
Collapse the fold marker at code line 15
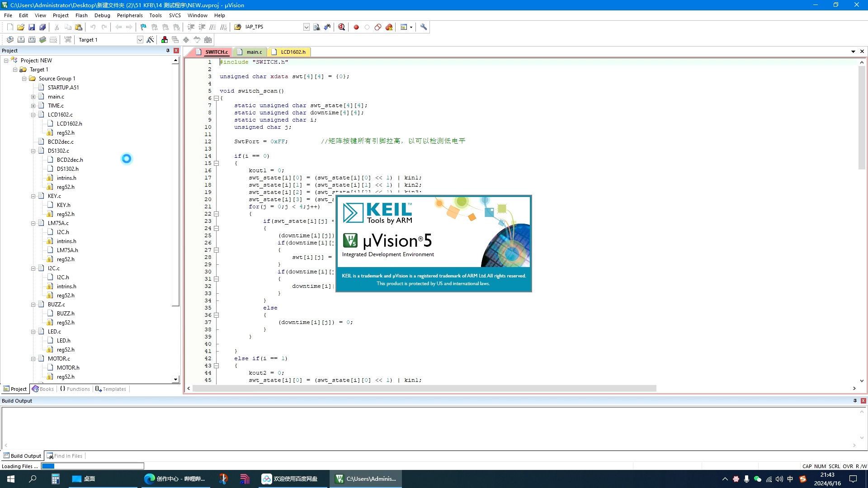[217, 163]
